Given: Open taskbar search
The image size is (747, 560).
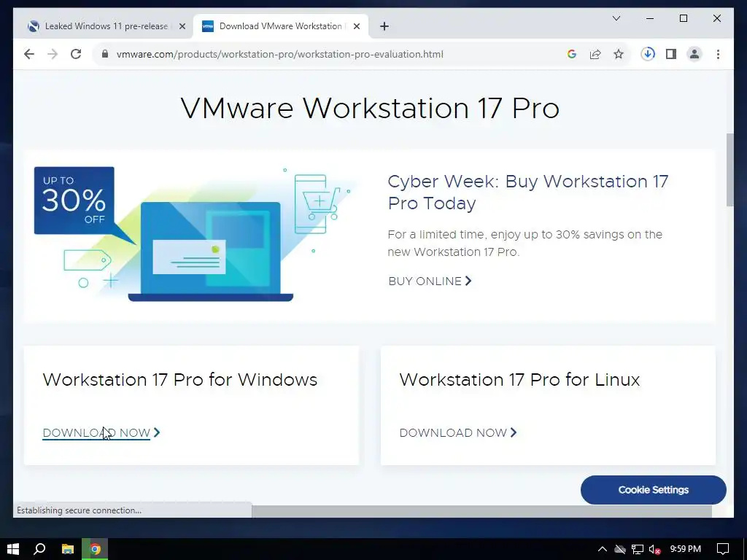Looking at the screenshot, I should click(39, 549).
